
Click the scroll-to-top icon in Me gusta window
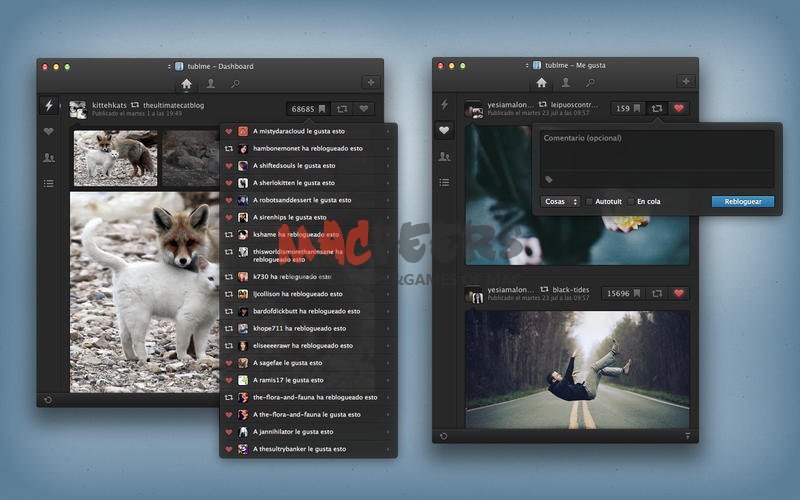[x=687, y=436]
